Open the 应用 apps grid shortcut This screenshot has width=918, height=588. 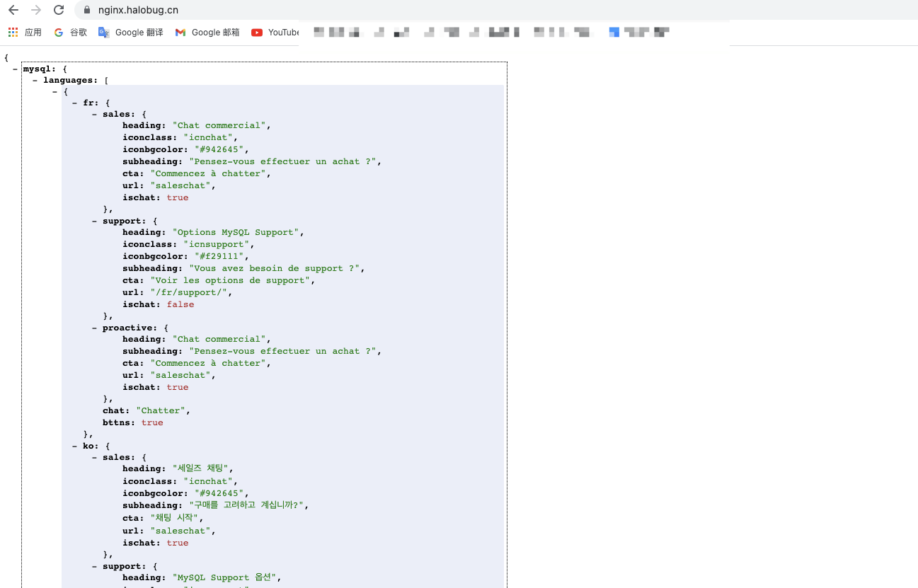[x=25, y=32]
